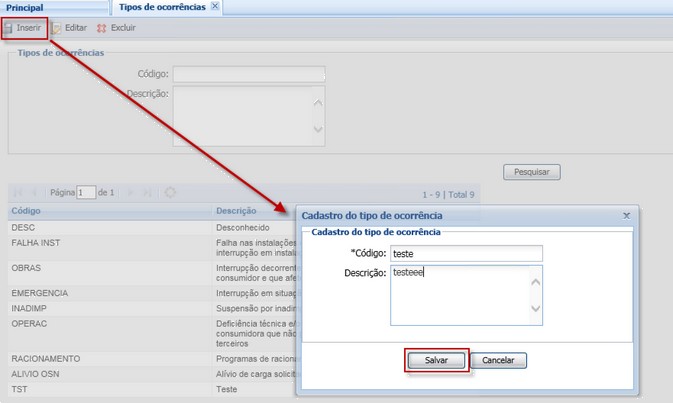Image resolution: width=673 pixels, height=403 pixels.
Task: Cancel the occurrence type dialog
Action: [x=498, y=360]
